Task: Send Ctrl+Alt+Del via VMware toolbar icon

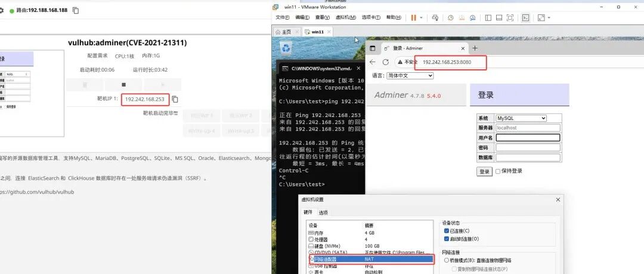Action: click(435, 18)
